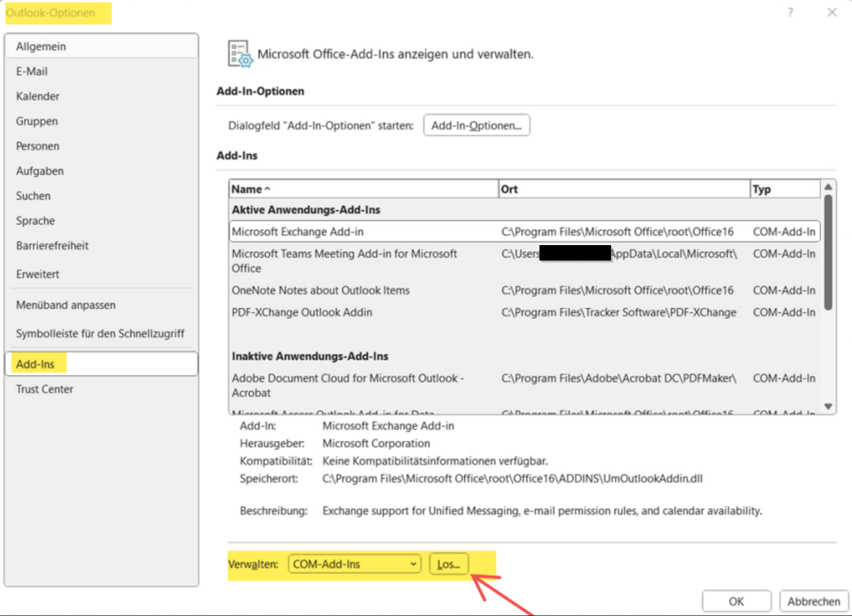Close the Outlook-Optionen dialog
The width and height of the screenshot is (852, 616).
pos(832,12)
